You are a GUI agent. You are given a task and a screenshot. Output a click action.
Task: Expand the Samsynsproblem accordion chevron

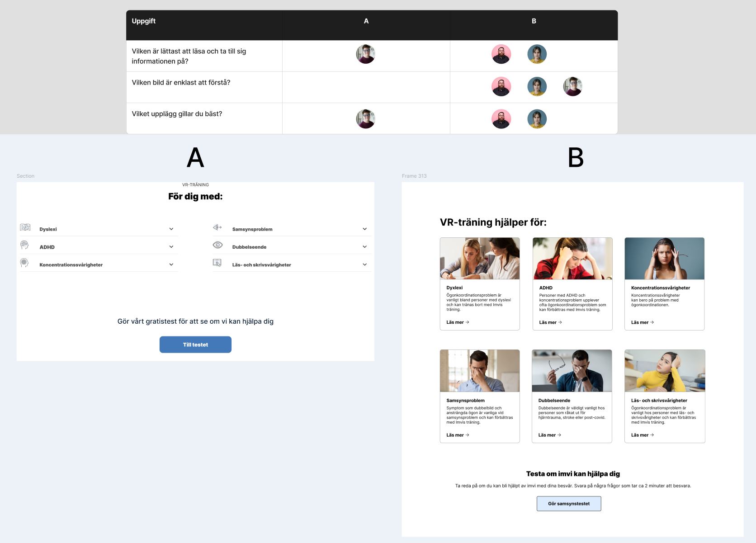pos(364,229)
